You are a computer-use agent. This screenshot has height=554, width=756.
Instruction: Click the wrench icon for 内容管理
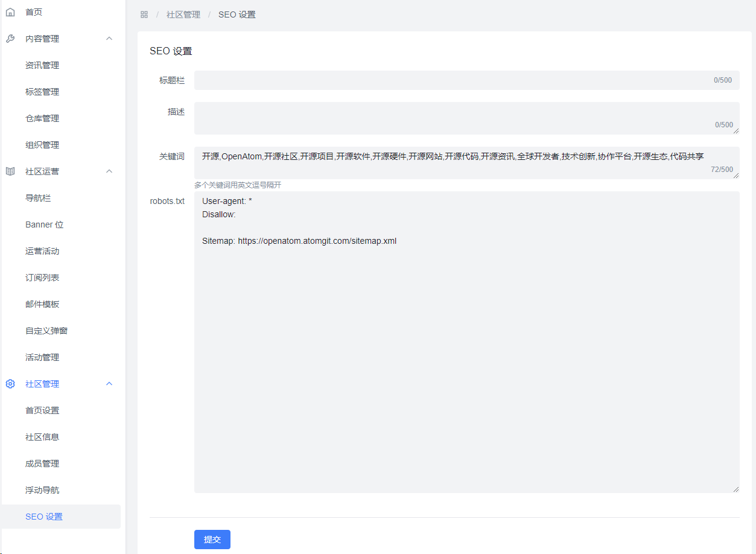10,39
